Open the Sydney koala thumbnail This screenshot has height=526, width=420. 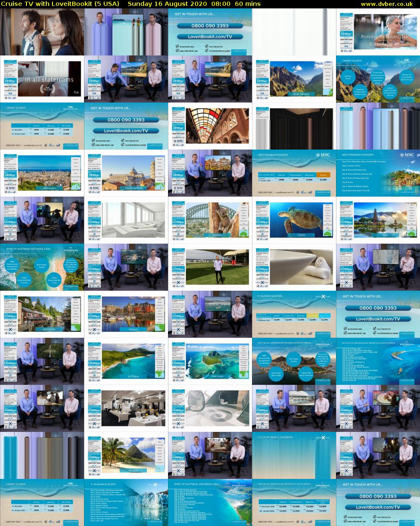[x=210, y=220]
